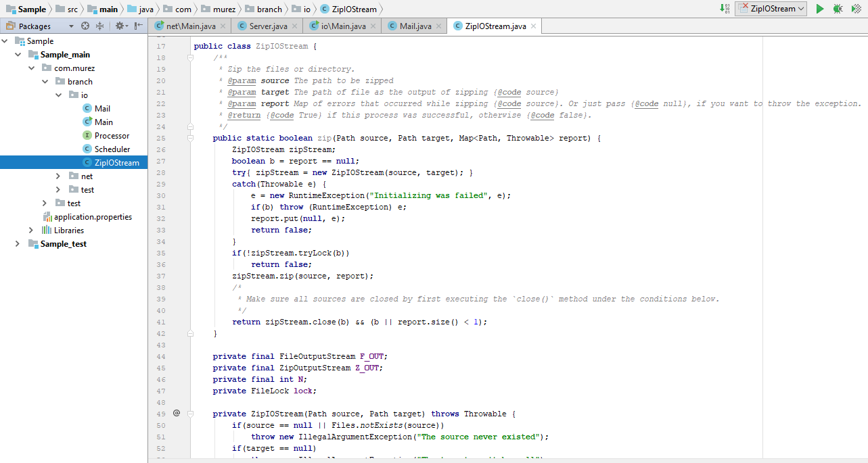Close the ZipIOStream.java tab
This screenshot has width=868, height=463.
click(x=533, y=26)
